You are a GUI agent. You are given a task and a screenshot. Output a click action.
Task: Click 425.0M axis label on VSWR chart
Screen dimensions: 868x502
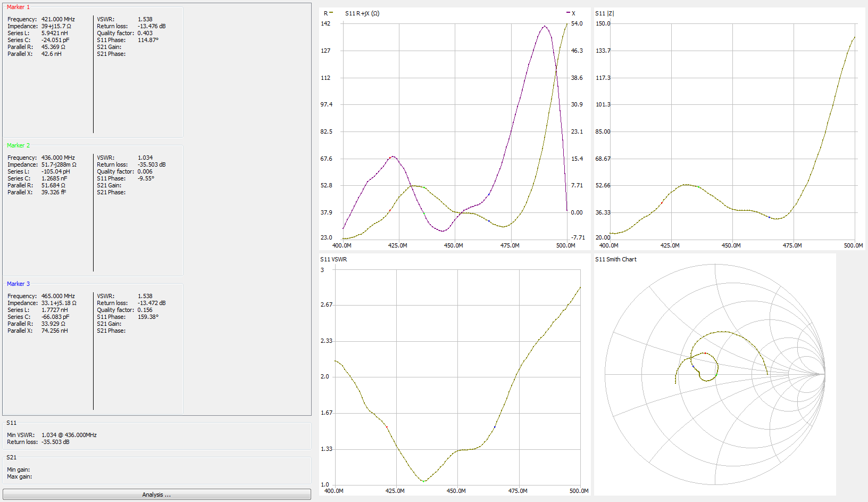coord(395,491)
